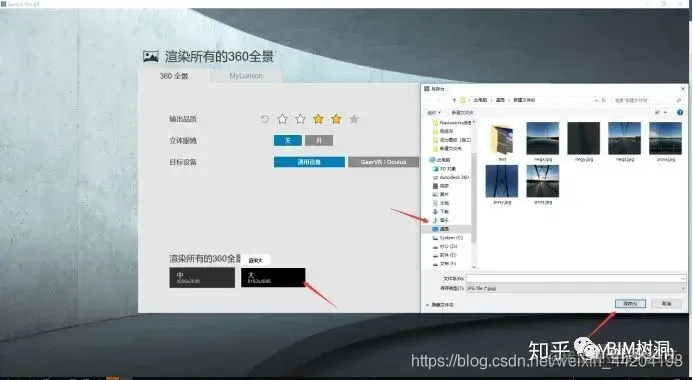Reset output quality with the undo arrow

coord(265,119)
